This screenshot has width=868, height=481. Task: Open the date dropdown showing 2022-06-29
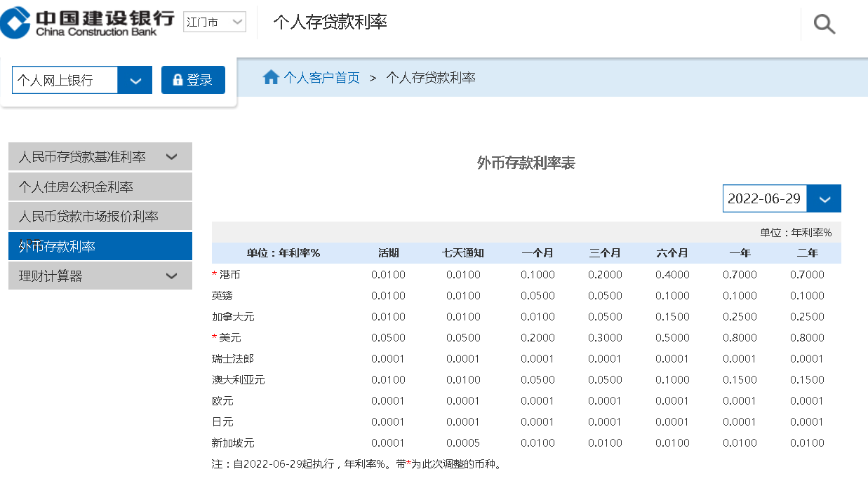pyautogui.click(x=824, y=198)
